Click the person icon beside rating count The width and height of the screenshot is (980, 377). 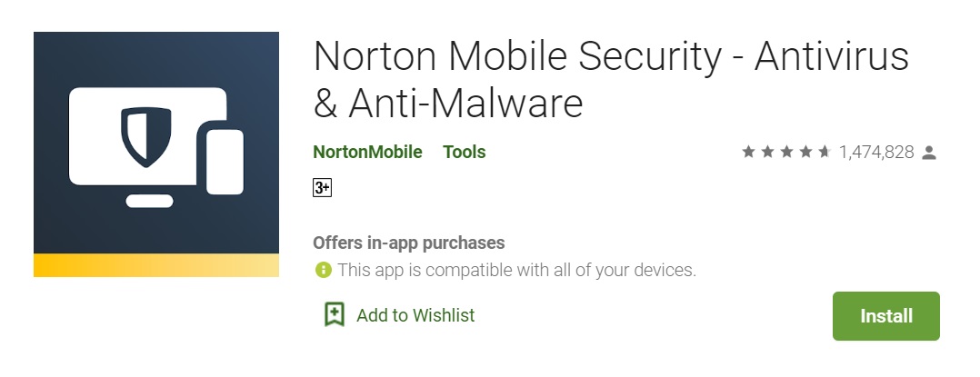pos(929,153)
